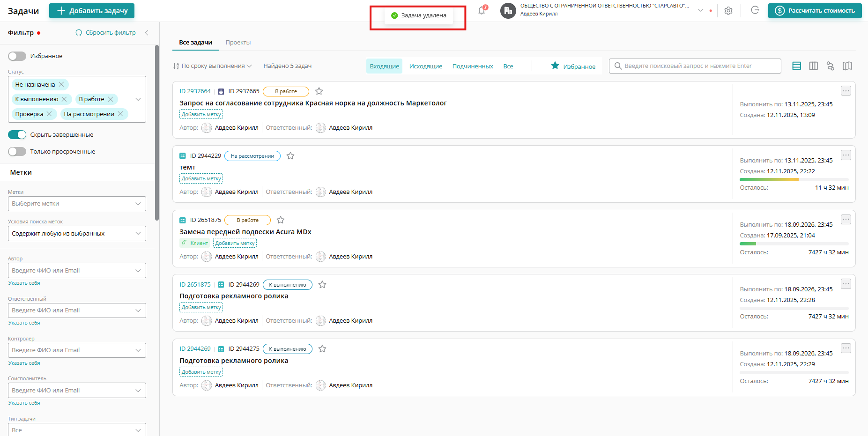Select the Все tab next to Подчиненных

coord(508,67)
